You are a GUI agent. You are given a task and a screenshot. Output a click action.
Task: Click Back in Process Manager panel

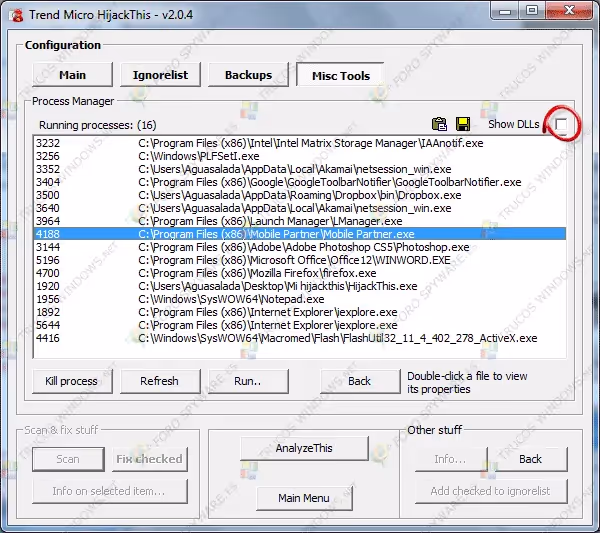[360, 381]
